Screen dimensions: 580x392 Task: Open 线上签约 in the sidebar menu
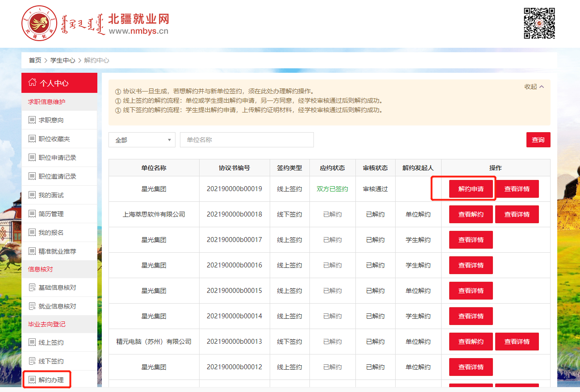[51, 342]
